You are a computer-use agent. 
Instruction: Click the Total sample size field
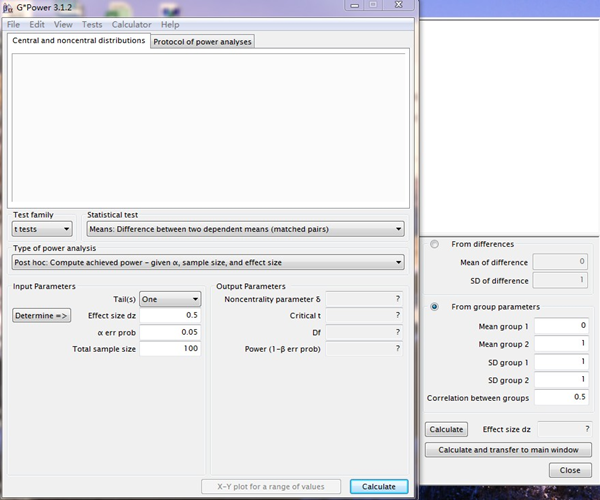(x=170, y=349)
